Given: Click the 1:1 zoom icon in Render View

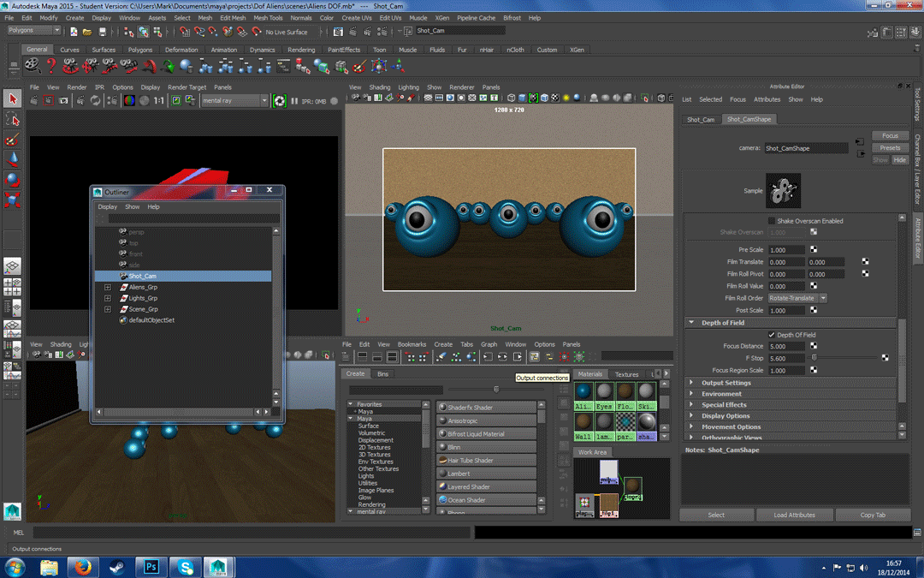Looking at the screenshot, I should [x=157, y=100].
